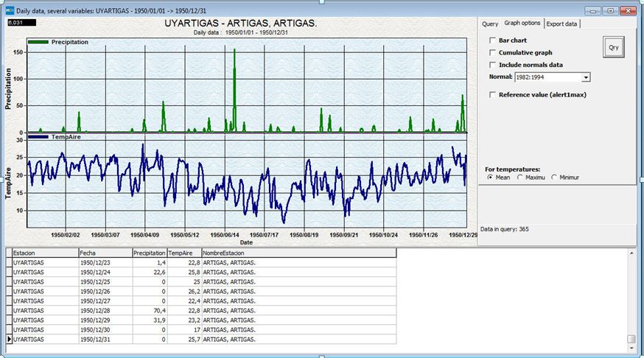644x358 pixels.
Task: Click the green Precipitation legend swatch
Action: [38, 42]
